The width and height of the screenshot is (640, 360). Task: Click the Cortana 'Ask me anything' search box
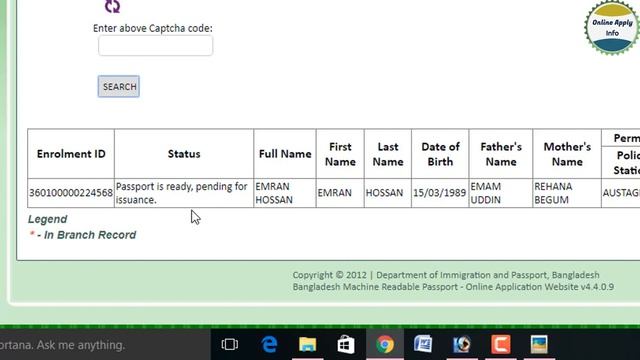(104, 345)
